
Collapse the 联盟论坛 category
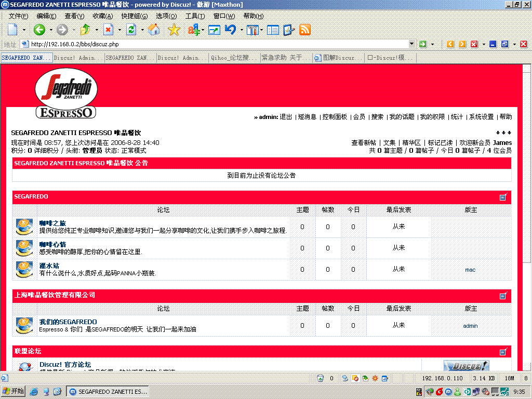[x=503, y=352]
